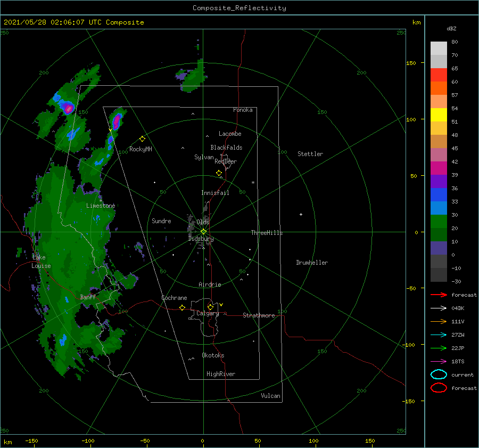
Task: Click the Cochrane town label
Action: pyautogui.click(x=174, y=298)
